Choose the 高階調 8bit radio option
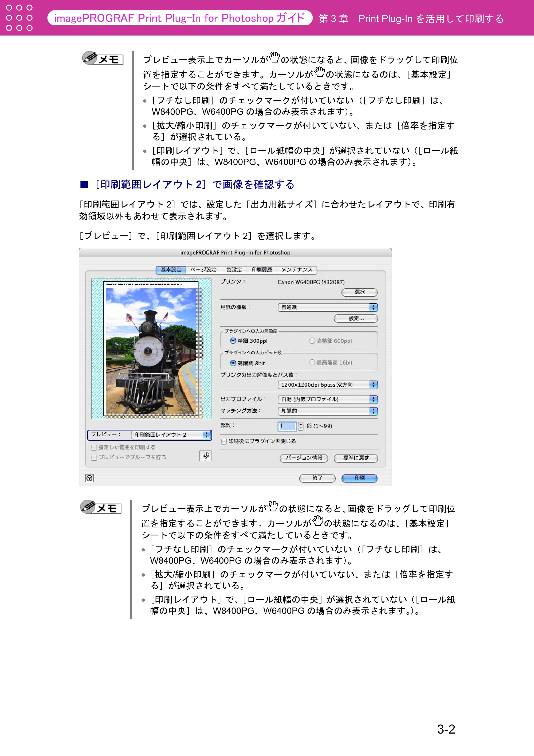The image size is (534, 756). coord(233,363)
